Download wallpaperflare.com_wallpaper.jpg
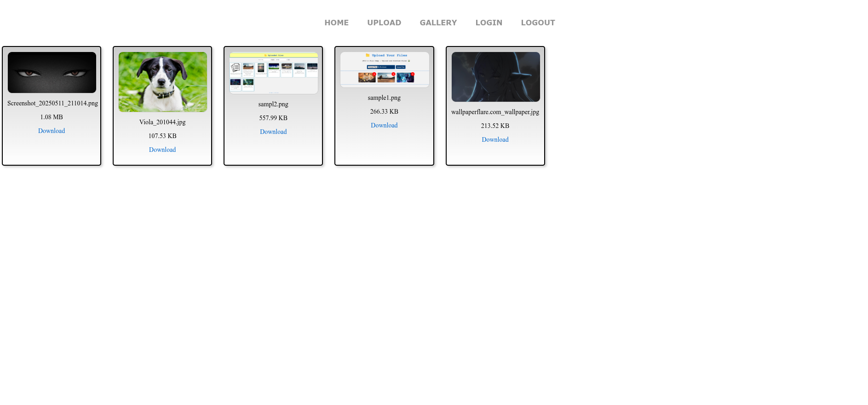The height and width of the screenshot is (405, 868). [x=495, y=139]
